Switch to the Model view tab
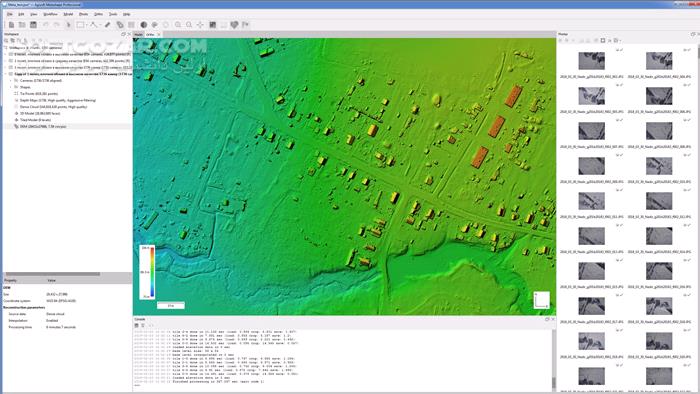The height and width of the screenshot is (394, 700). (138, 34)
